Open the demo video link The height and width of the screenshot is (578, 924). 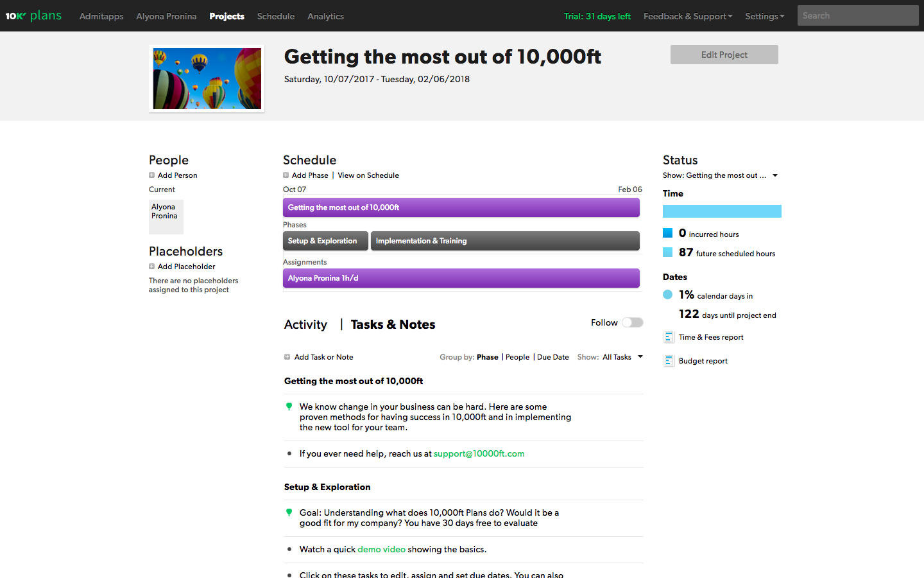381,549
